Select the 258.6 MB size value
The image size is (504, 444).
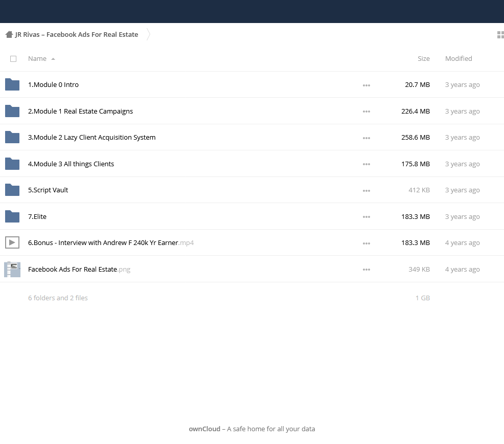pos(416,138)
